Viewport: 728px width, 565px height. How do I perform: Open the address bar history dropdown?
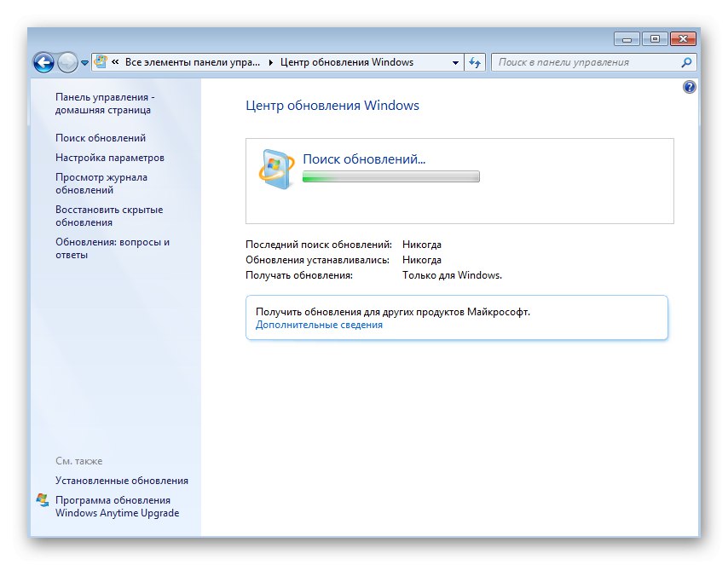(455, 63)
